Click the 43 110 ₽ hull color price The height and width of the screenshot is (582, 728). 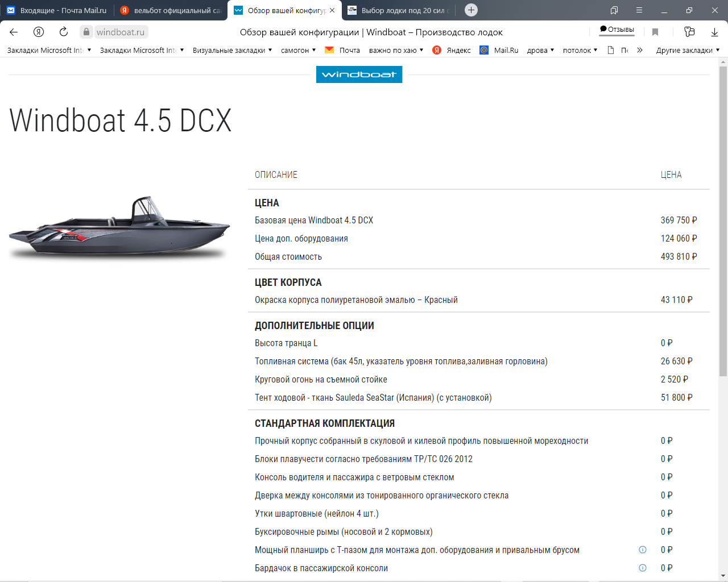point(677,300)
